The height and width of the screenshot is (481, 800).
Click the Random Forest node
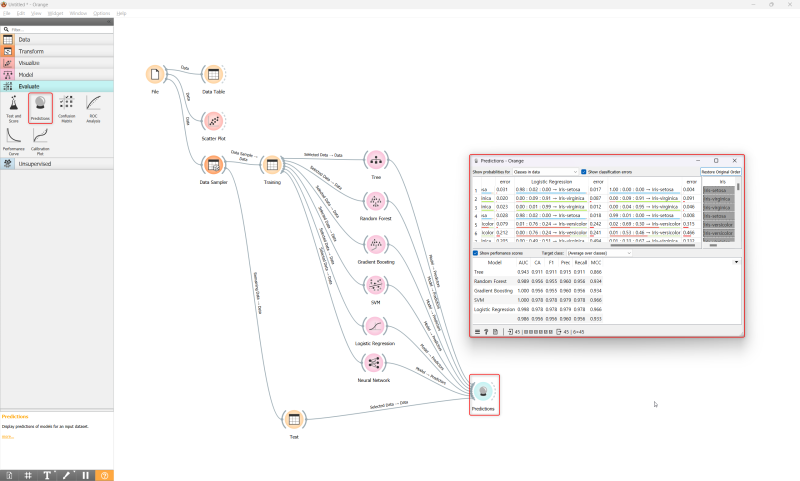tap(376, 201)
